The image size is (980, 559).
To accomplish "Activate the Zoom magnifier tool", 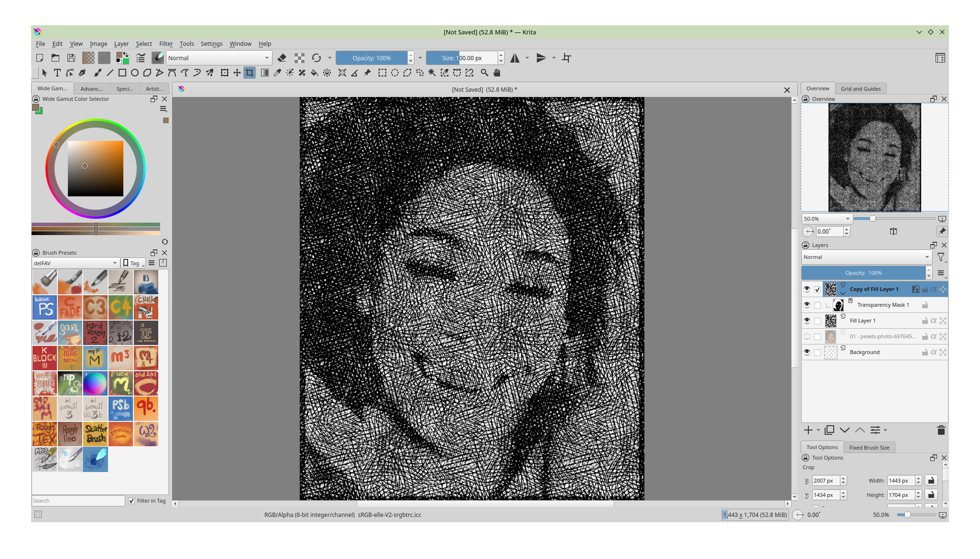I will point(484,73).
